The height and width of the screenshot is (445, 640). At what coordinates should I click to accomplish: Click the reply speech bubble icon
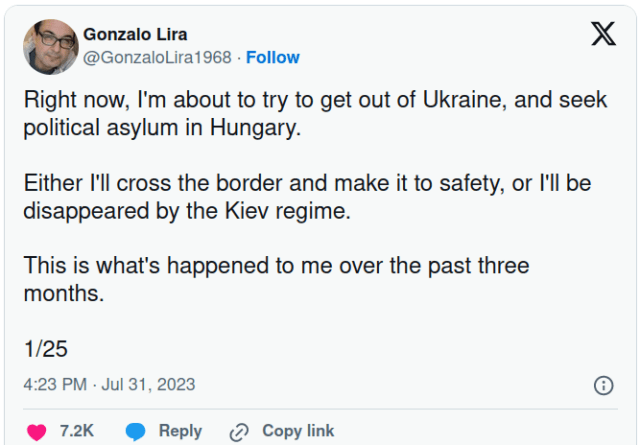click(137, 431)
